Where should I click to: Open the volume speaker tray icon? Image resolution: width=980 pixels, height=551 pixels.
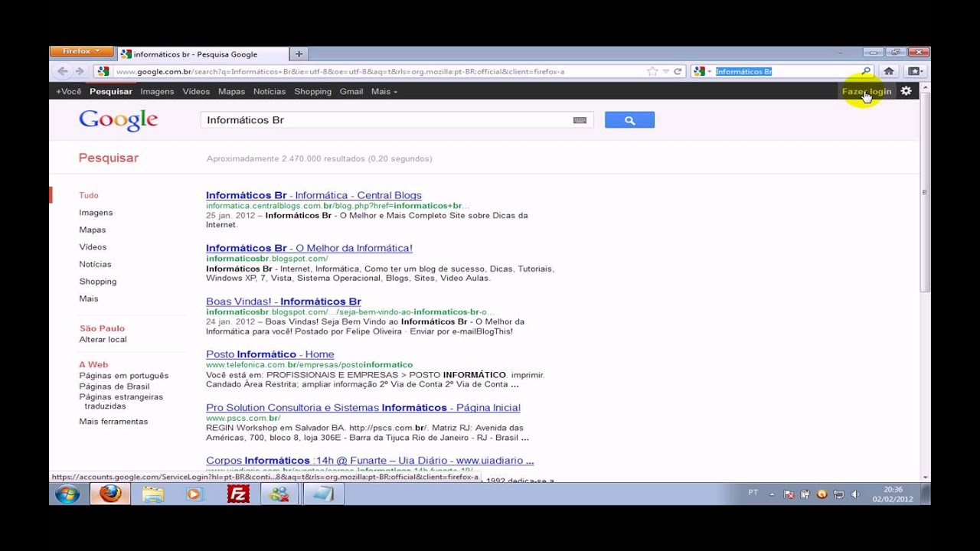[x=855, y=494]
